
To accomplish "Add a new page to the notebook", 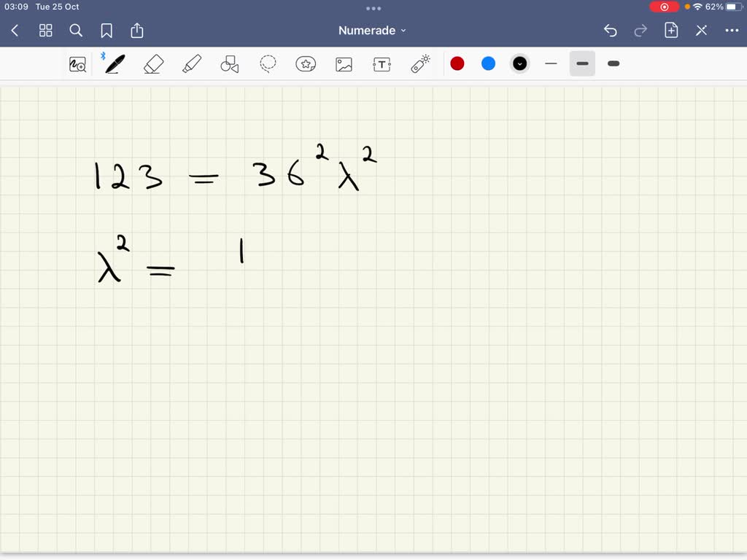I will [671, 31].
